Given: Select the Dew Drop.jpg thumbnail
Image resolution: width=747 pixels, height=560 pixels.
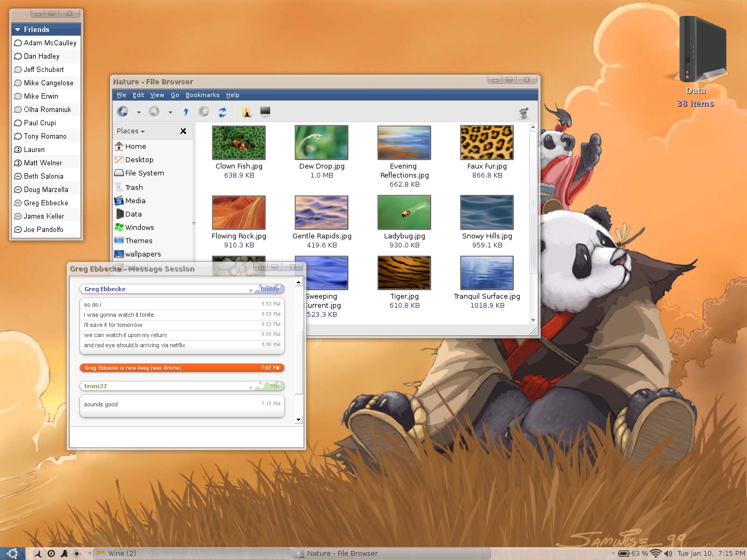Looking at the screenshot, I should point(321,142).
